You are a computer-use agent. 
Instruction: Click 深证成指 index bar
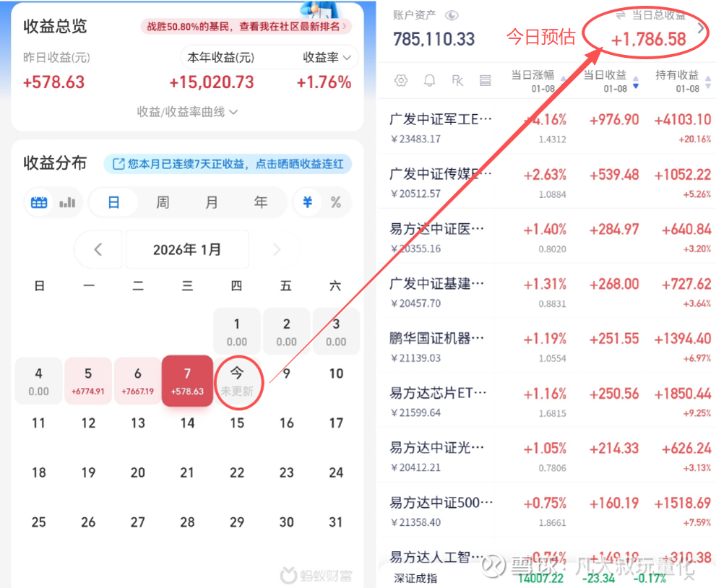coord(545,578)
